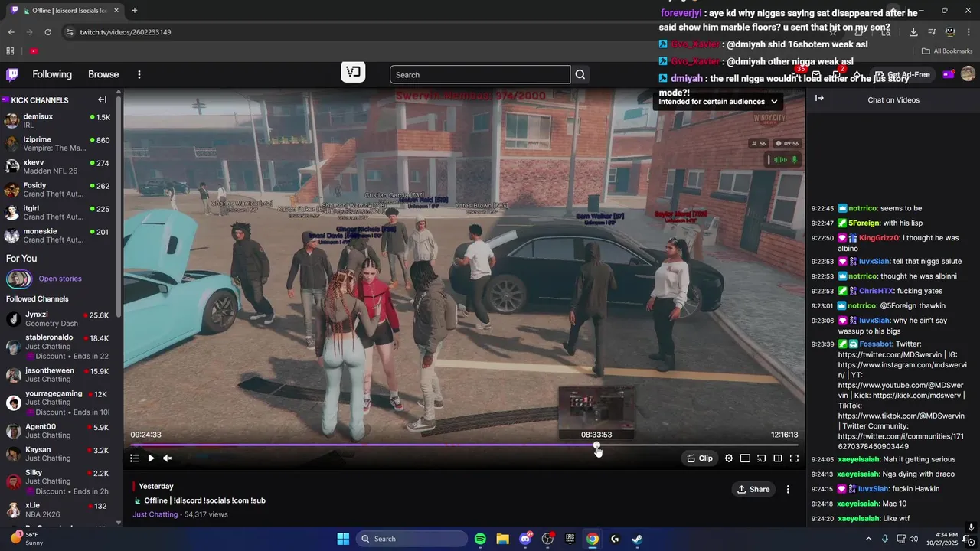Image resolution: width=980 pixels, height=551 pixels.
Task: Open the All Bookmarks folder
Action: tap(947, 51)
